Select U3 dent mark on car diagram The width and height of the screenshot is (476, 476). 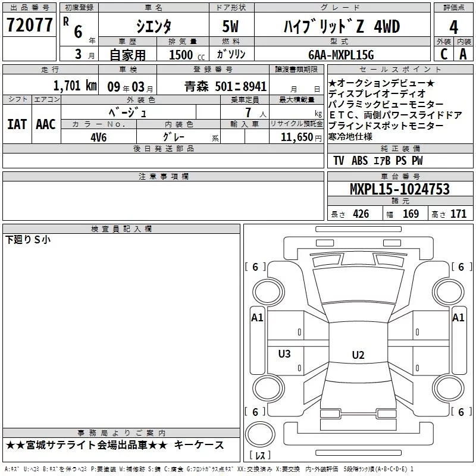[x=284, y=354]
